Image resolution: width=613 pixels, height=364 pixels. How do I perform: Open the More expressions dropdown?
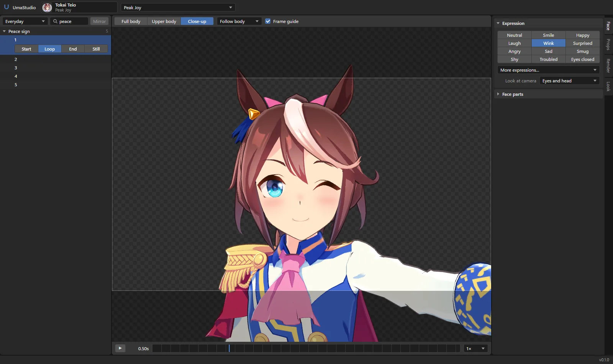point(548,70)
